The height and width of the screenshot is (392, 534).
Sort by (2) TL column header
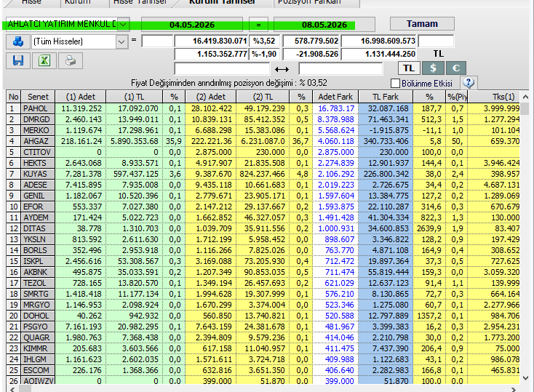[263, 97]
